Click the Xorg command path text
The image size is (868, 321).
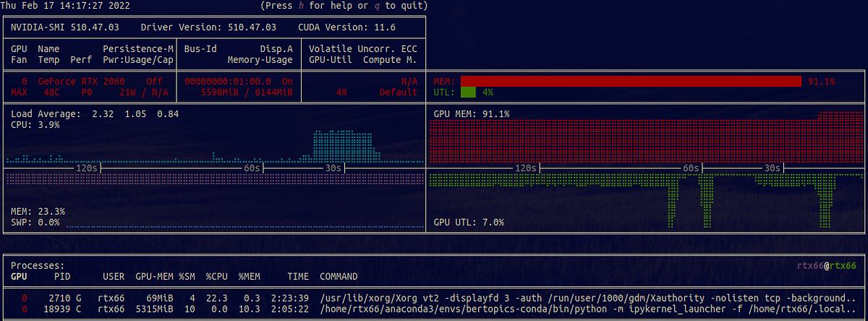click(588, 299)
